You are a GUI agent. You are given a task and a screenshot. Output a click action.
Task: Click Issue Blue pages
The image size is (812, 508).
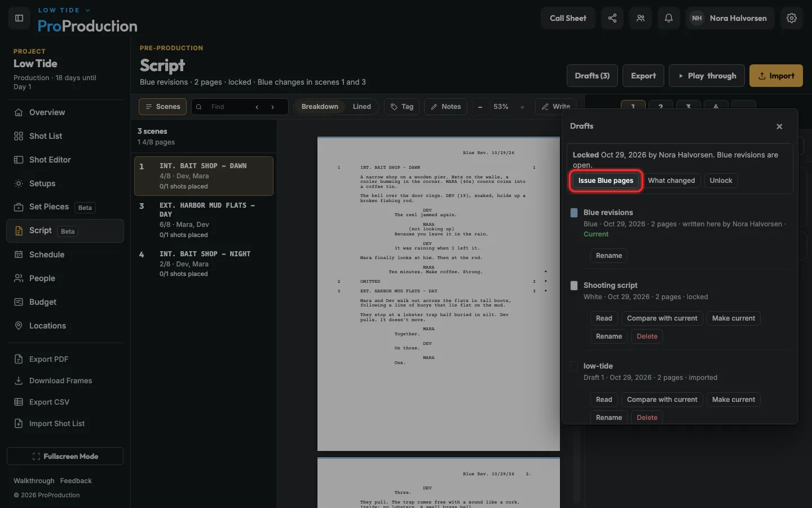606,181
